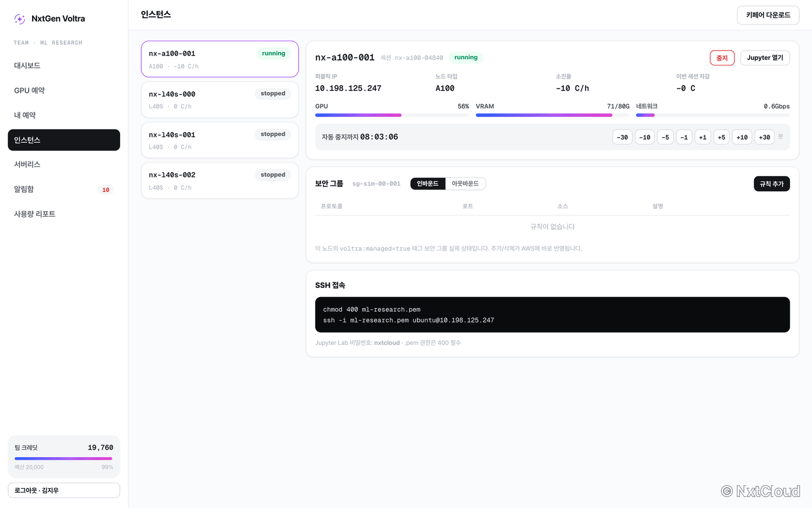Click the -1 minute timer button

(684, 137)
